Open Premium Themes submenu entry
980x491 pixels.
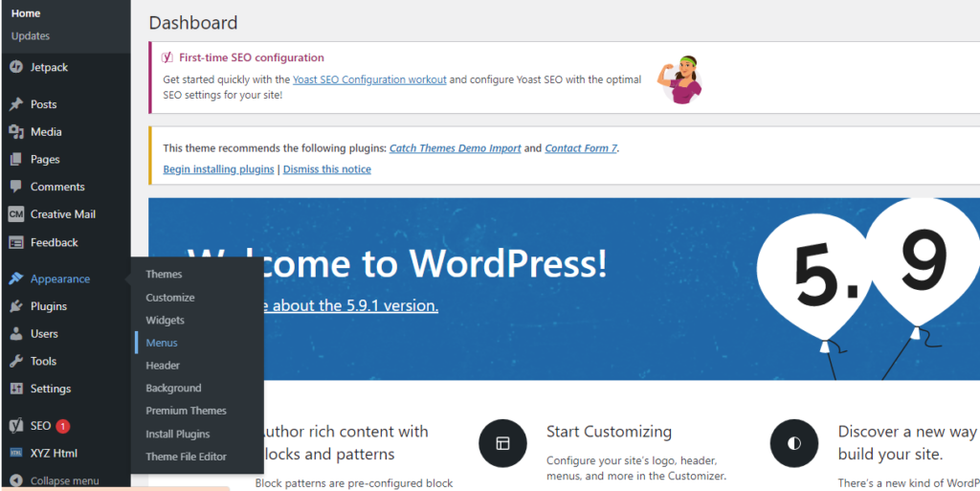coord(186,411)
